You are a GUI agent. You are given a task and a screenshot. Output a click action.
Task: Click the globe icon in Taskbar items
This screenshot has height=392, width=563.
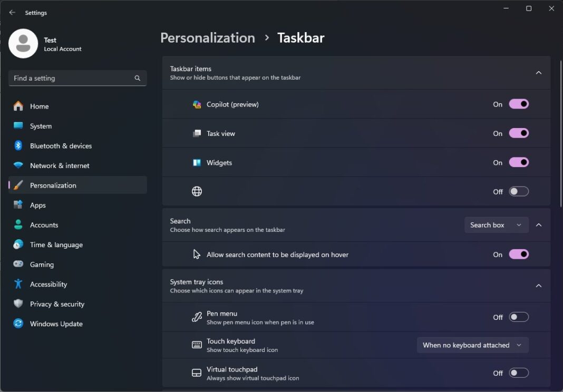tap(197, 191)
